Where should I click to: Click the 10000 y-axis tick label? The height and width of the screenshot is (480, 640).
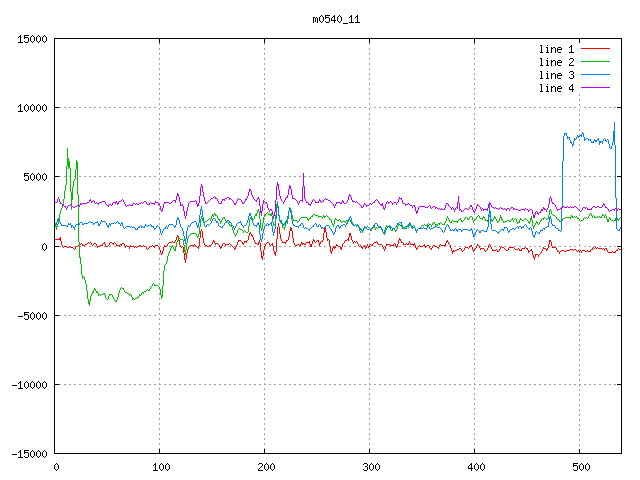pos(32,108)
